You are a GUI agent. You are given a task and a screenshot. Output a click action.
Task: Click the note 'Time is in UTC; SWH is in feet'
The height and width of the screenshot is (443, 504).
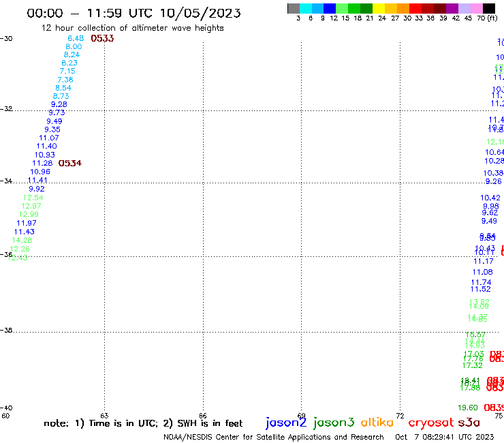click(x=143, y=424)
